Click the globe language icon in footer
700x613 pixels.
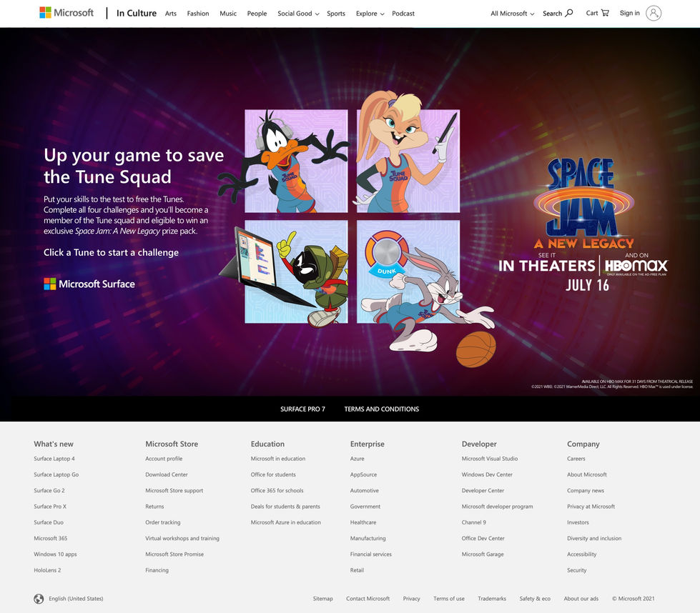pyautogui.click(x=39, y=599)
